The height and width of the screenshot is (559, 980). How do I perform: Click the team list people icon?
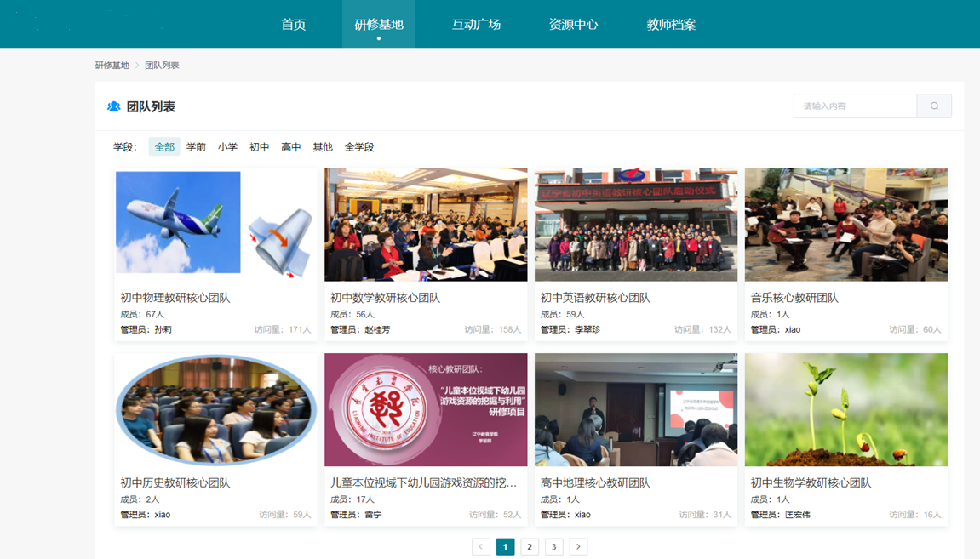point(113,107)
